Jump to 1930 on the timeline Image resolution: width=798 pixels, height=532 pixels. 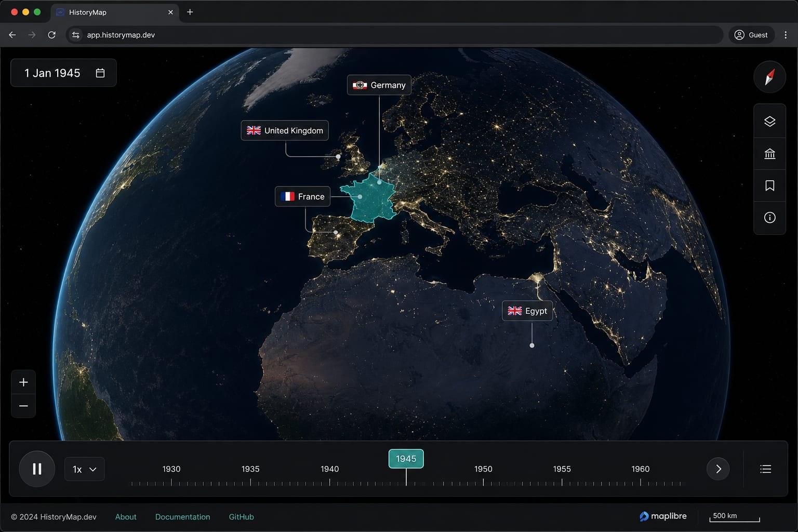tap(171, 469)
